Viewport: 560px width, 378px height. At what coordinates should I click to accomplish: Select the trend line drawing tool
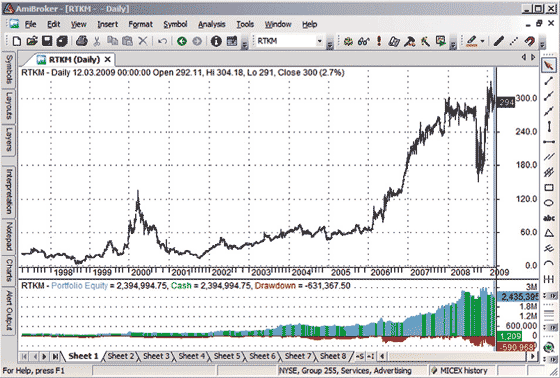pyautogui.click(x=549, y=81)
